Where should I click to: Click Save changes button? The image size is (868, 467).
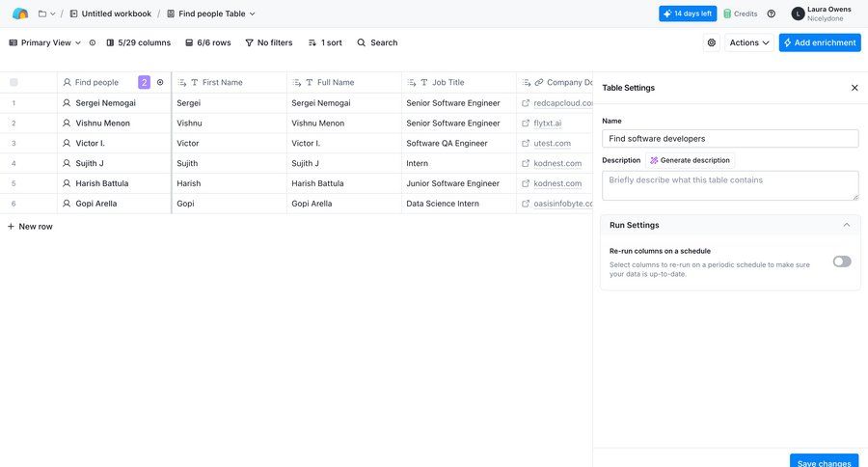point(825,461)
